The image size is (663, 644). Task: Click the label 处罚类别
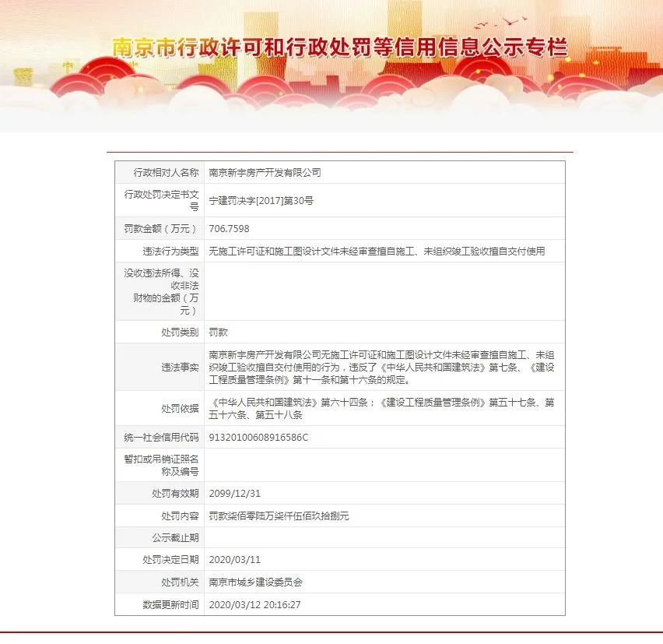pyautogui.click(x=180, y=333)
